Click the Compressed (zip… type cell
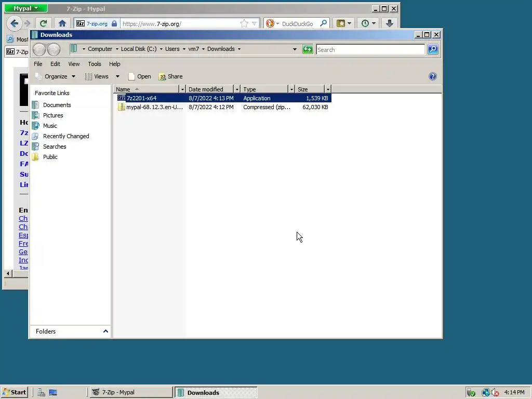The image size is (532, 399). click(x=267, y=107)
